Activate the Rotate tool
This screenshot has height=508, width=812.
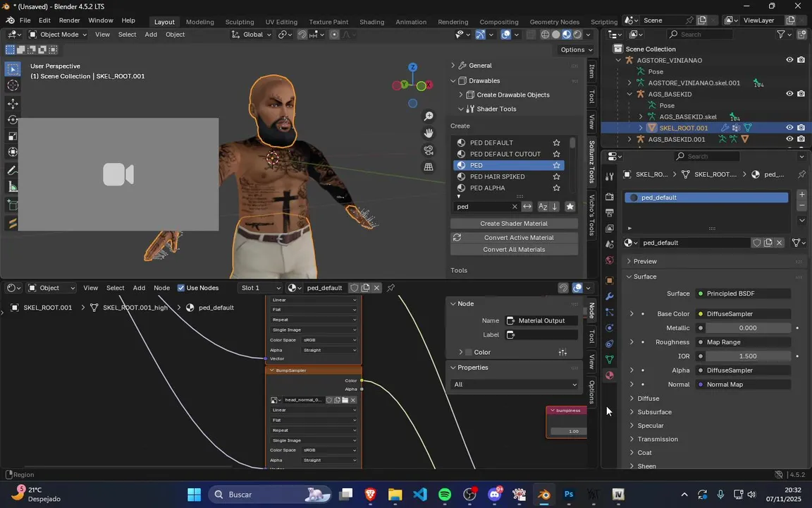click(13, 120)
